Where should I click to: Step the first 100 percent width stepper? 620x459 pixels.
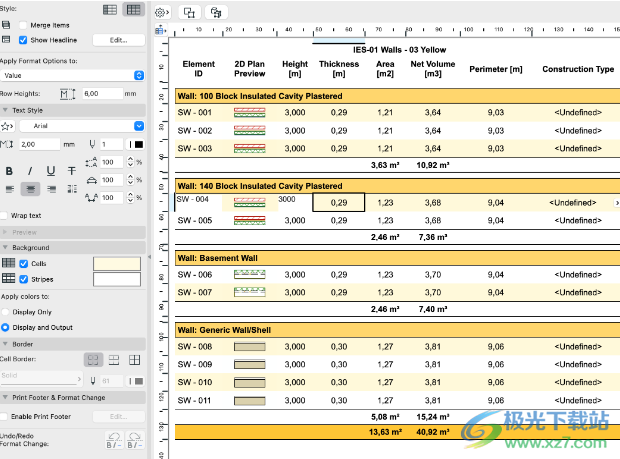130,162
